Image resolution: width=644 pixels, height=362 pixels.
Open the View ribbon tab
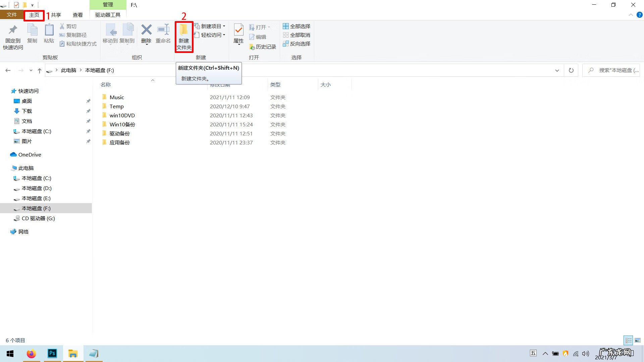77,15
